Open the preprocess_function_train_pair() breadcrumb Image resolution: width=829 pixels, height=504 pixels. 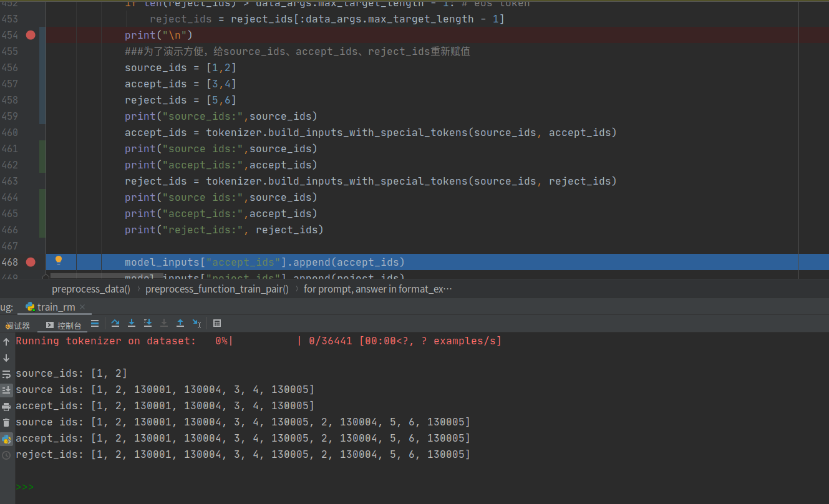click(x=216, y=289)
